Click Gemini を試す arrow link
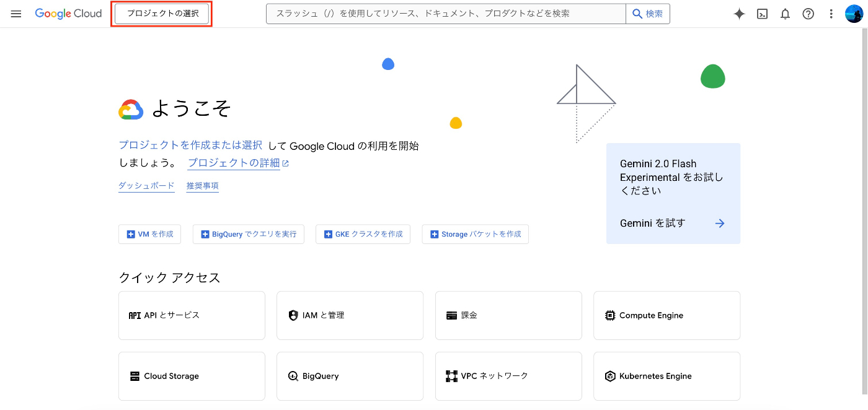 [x=673, y=224]
